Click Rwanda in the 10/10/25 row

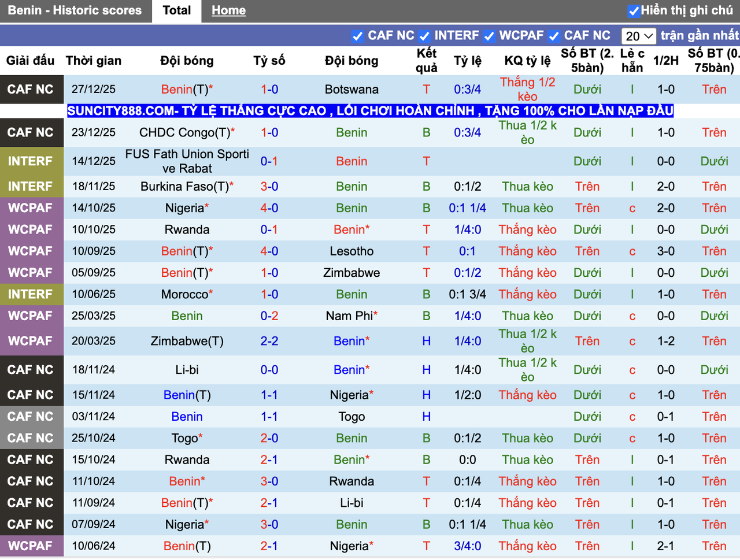point(187,229)
